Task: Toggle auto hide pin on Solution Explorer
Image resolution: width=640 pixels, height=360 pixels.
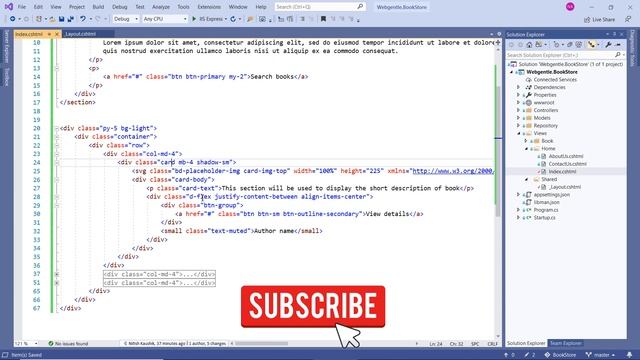Action: (614, 34)
